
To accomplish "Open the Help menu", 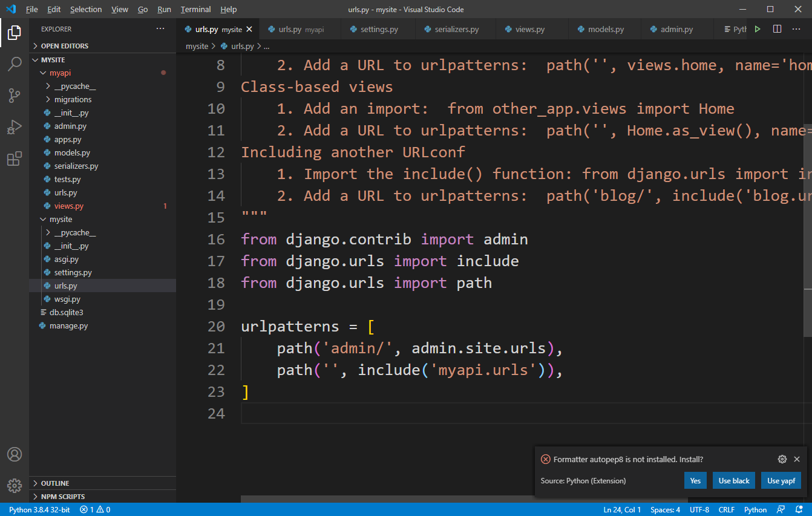I will point(229,9).
